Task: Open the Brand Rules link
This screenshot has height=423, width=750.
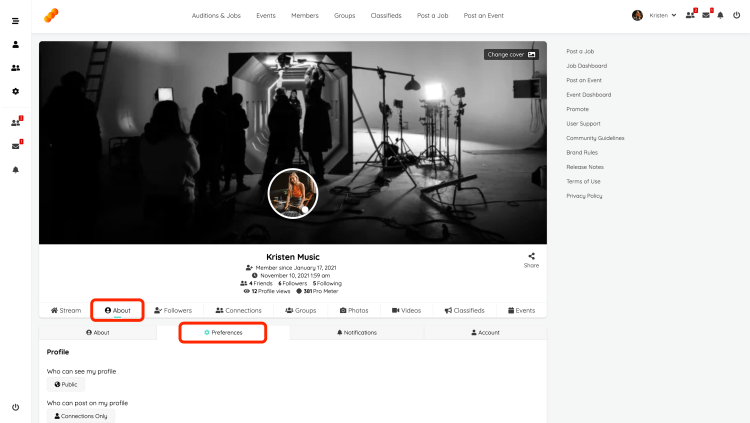Action: pyautogui.click(x=582, y=153)
